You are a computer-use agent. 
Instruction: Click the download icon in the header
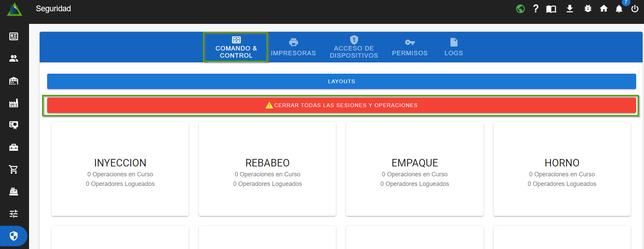pos(570,9)
